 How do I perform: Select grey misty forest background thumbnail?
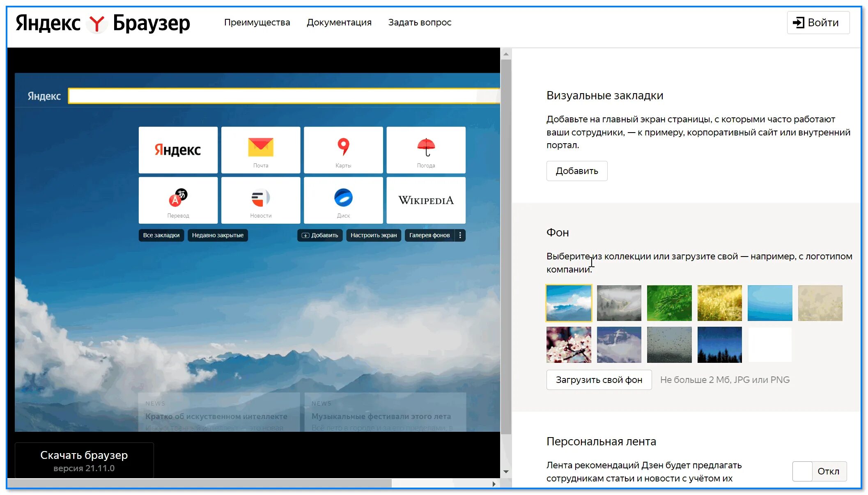[619, 303]
